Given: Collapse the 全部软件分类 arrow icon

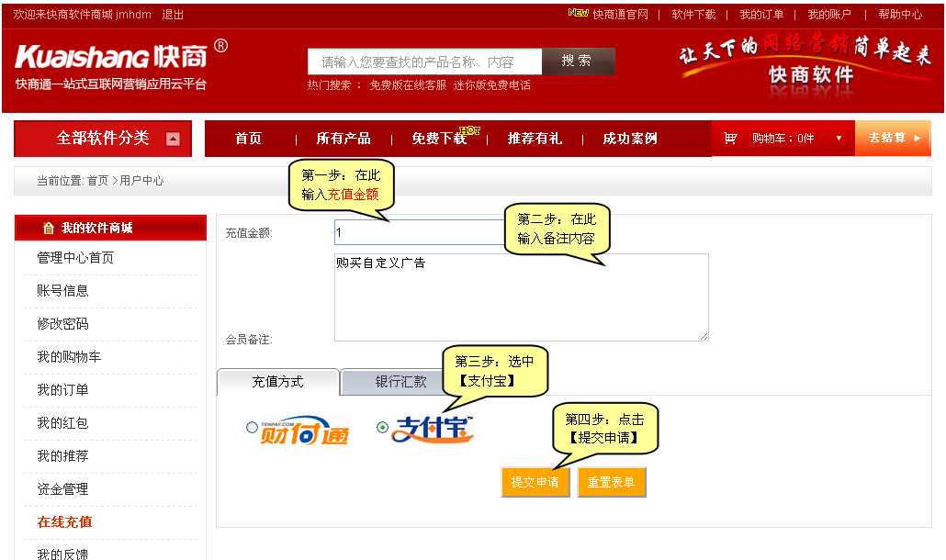Looking at the screenshot, I should pyautogui.click(x=173, y=140).
